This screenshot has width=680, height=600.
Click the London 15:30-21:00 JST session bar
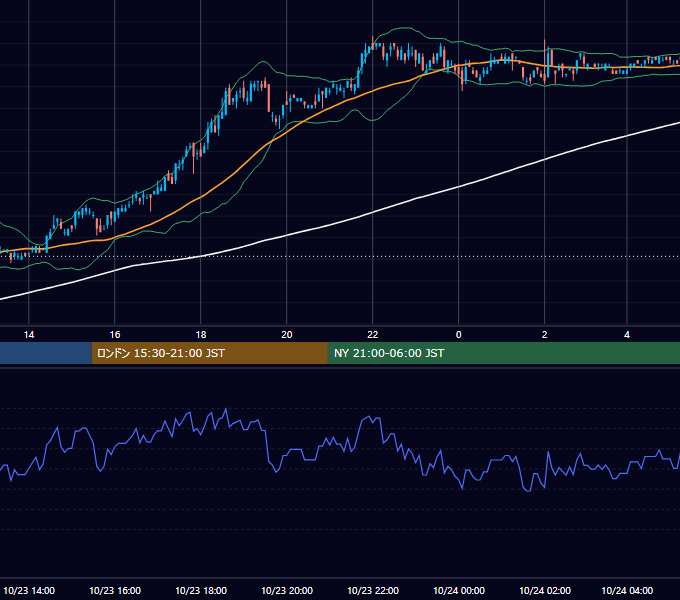209,353
